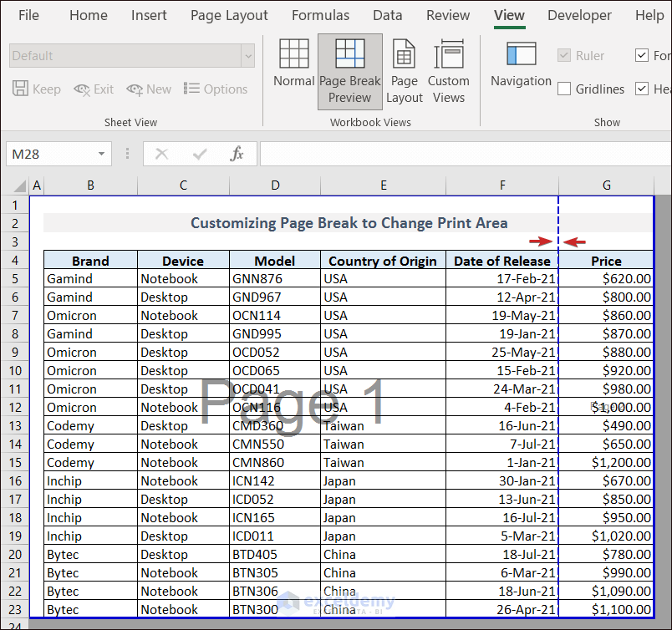The height and width of the screenshot is (630, 672).
Task: Select column G header
Action: (606, 185)
